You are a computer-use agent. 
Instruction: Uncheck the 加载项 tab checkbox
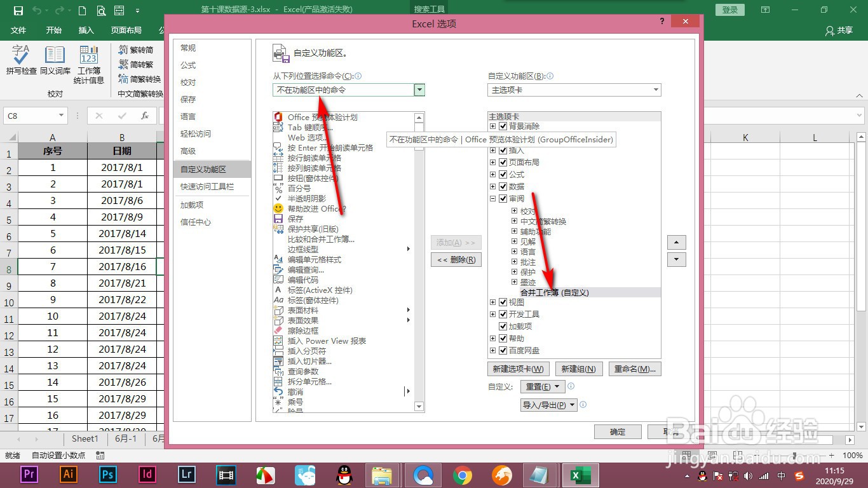click(503, 326)
